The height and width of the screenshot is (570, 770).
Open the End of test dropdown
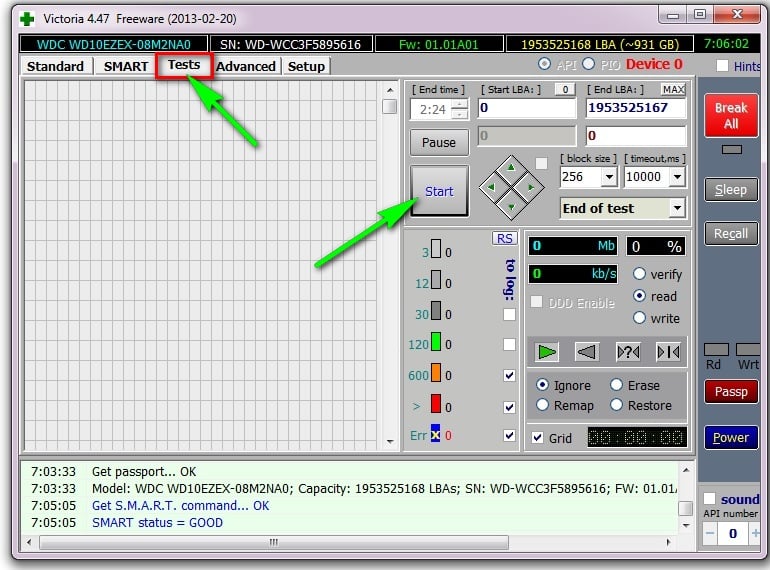point(677,208)
